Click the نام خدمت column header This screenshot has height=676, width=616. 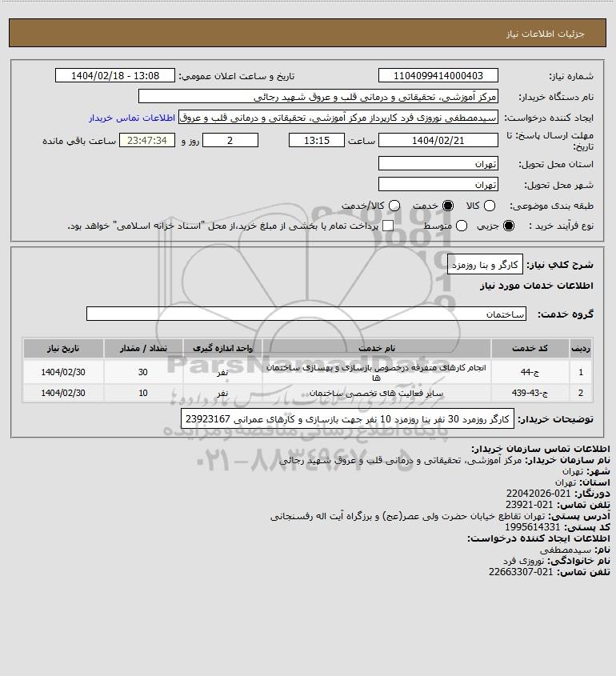coord(376,348)
